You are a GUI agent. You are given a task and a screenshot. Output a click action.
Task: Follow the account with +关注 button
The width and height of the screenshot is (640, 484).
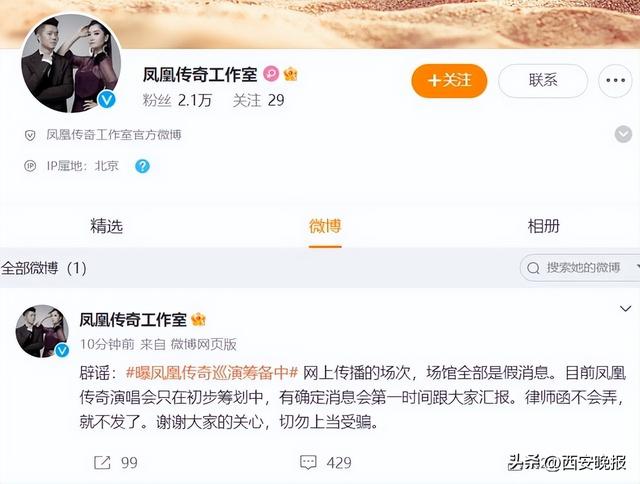[449, 80]
